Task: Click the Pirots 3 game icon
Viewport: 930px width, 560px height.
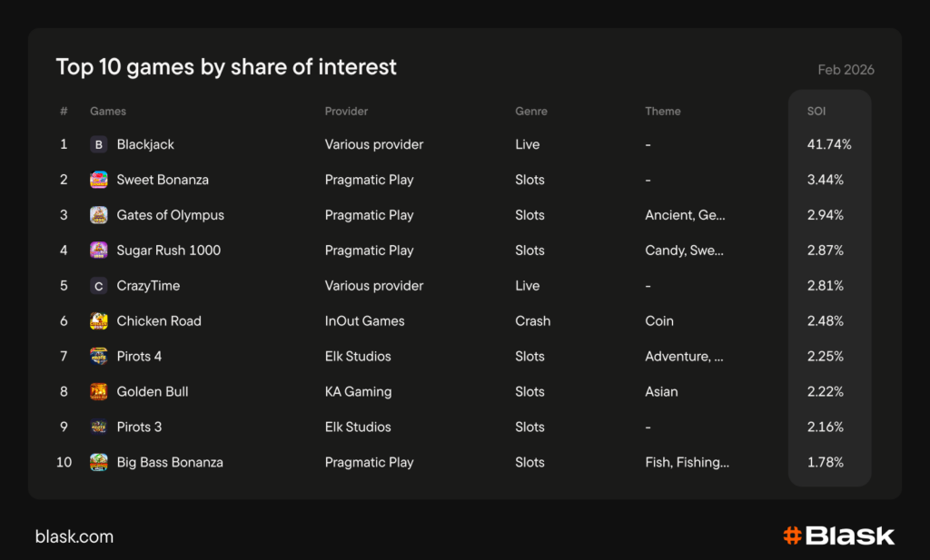Action: pyautogui.click(x=99, y=427)
